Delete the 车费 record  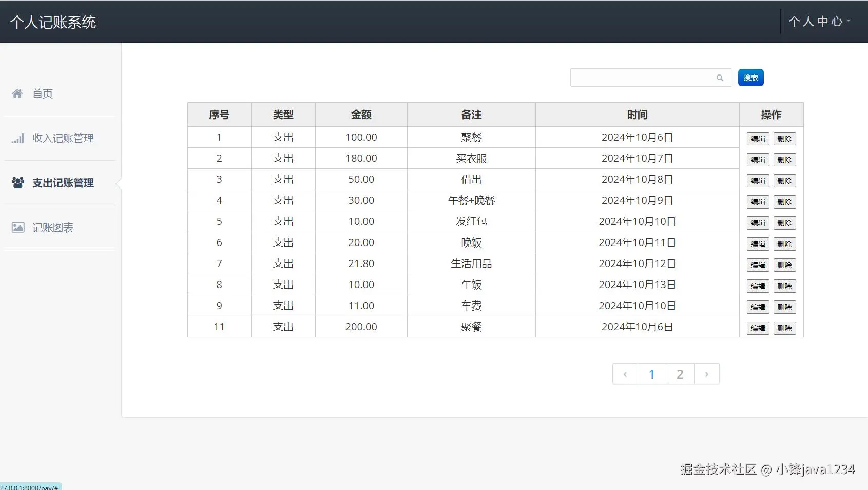pyautogui.click(x=784, y=307)
